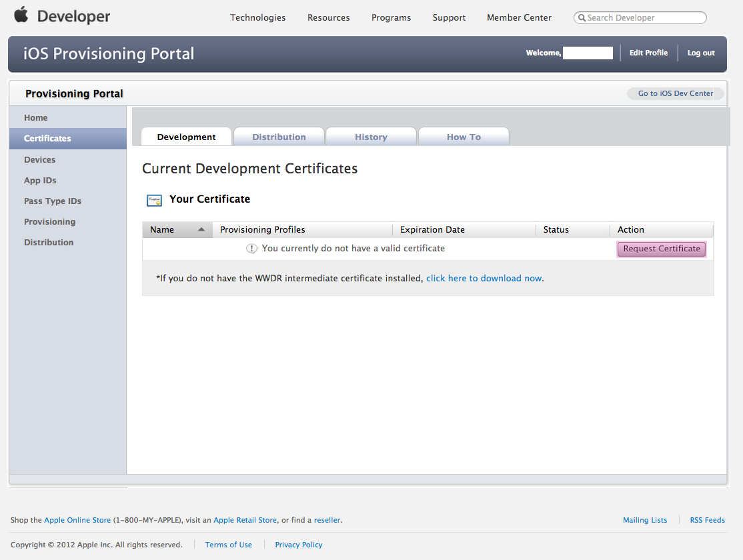743x560 pixels.
Task: Open the Resources menu
Action: point(328,17)
